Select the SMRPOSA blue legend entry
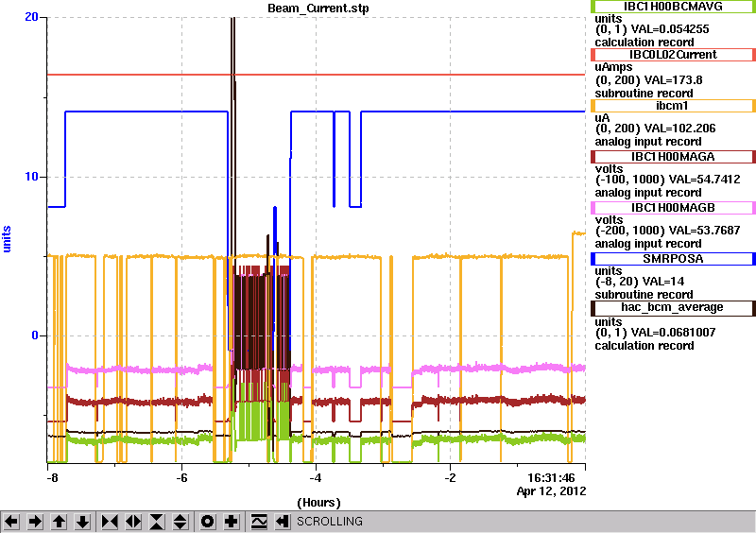Viewport: 756px width, 533px height. click(673, 259)
